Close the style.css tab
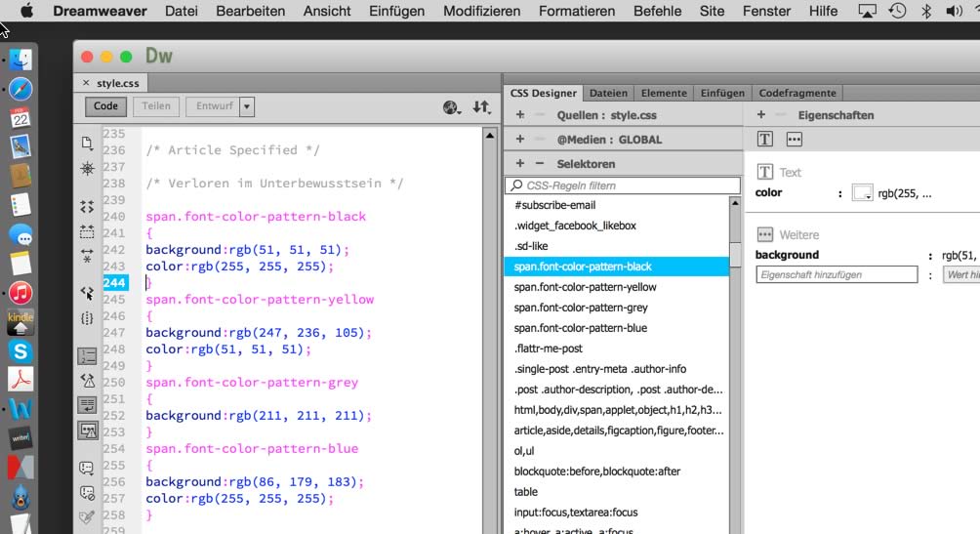Viewport: 980px width, 534px height. click(86, 83)
